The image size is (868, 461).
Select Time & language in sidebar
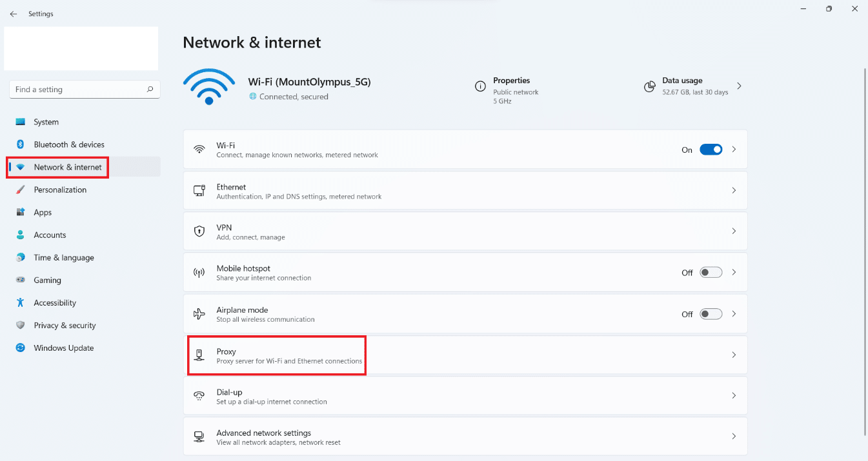click(64, 258)
